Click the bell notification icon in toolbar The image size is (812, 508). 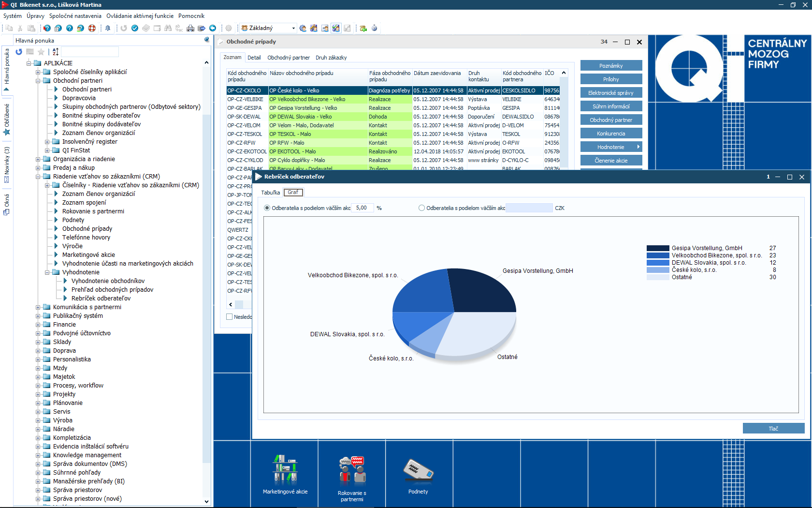pyautogui.click(x=108, y=28)
